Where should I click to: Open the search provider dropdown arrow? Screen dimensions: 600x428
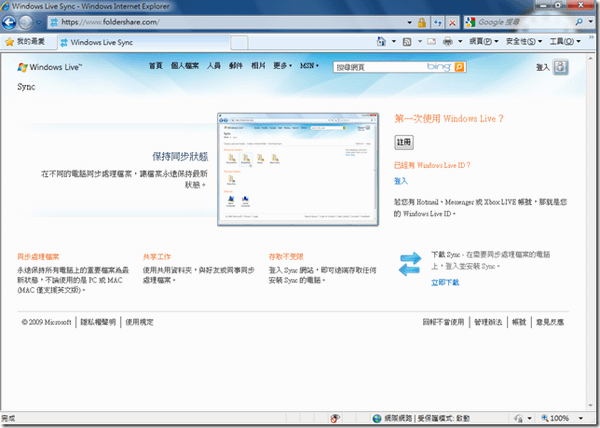pos(591,22)
